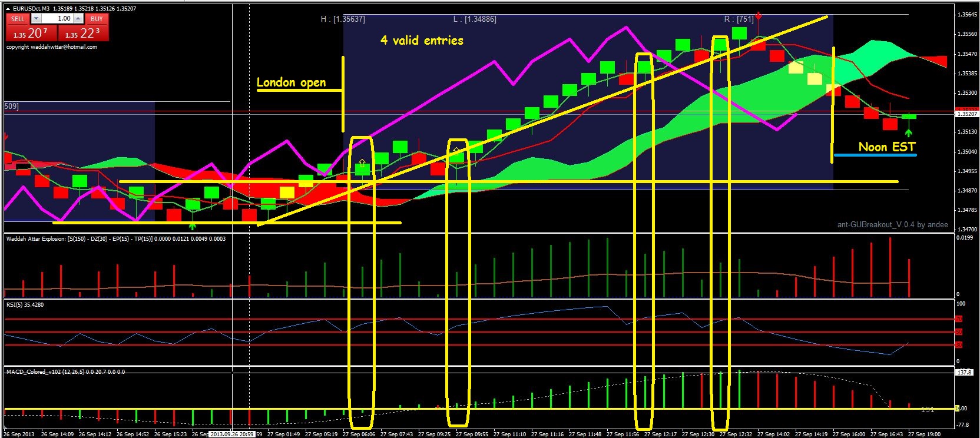
Task: Click the 1.00 lot size field
Action: [57, 19]
